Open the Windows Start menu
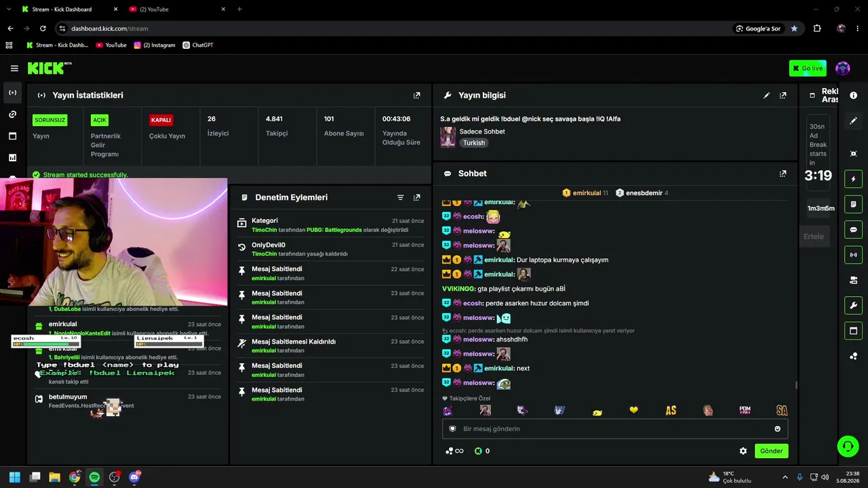Viewport: 868px width, 488px height. [14, 477]
